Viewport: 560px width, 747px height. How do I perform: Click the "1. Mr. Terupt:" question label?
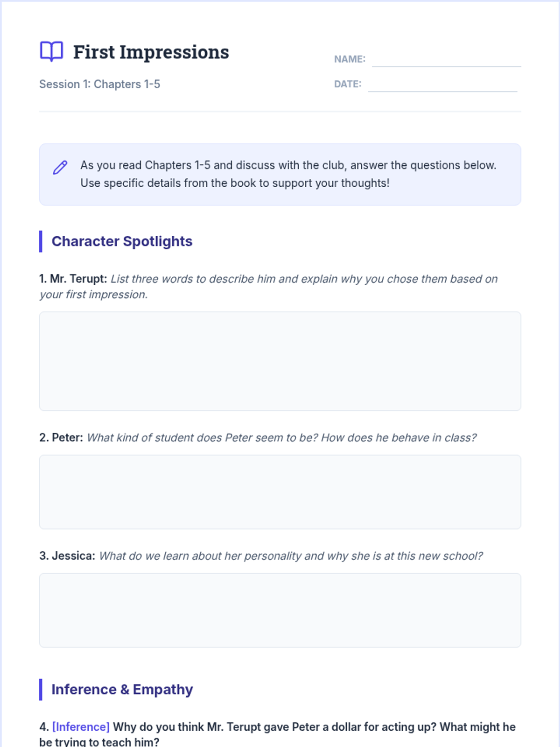(x=73, y=279)
